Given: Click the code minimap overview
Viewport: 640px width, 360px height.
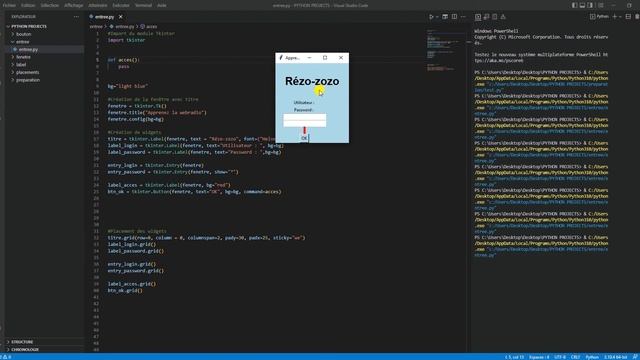Looking at the screenshot, I should pyautogui.click(x=445, y=51).
